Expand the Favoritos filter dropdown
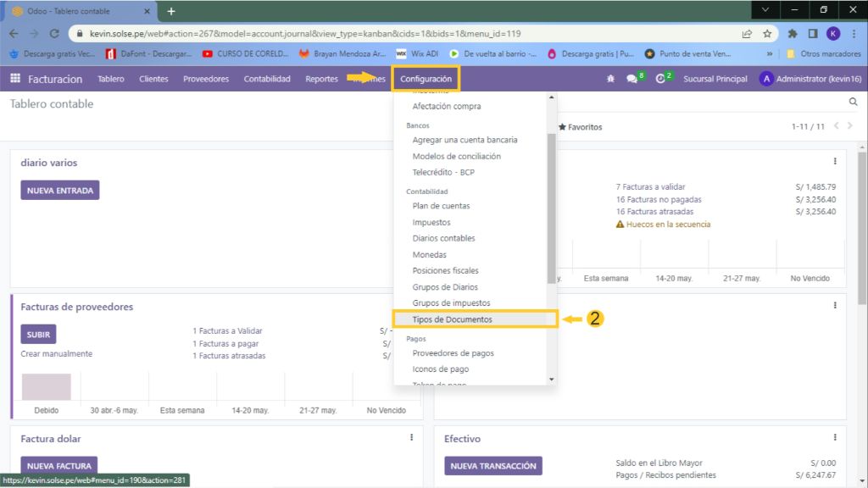 point(580,127)
